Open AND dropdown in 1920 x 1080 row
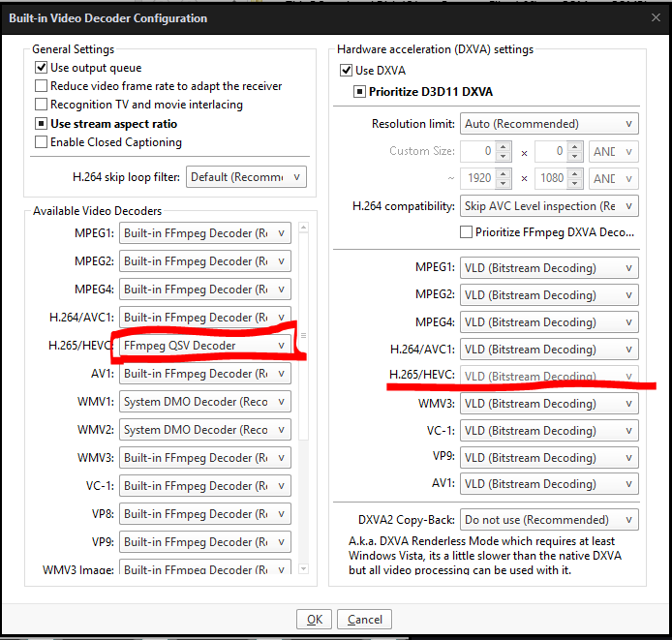Screen dimensions: 672x640 click(x=613, y=178)
